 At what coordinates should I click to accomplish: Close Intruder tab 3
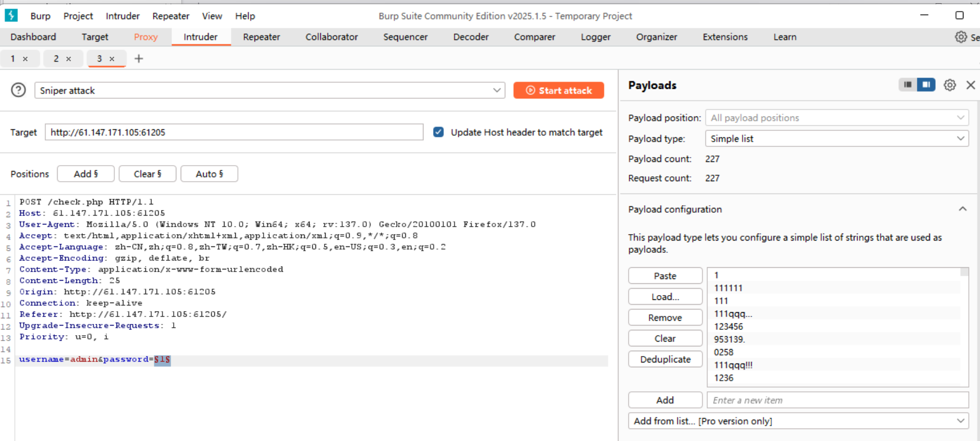(112, 59)
